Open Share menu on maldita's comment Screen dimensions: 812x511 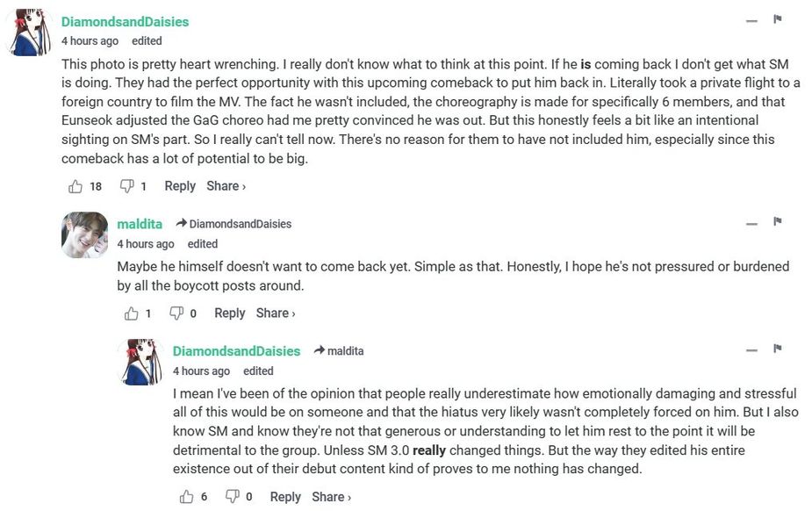275,313
